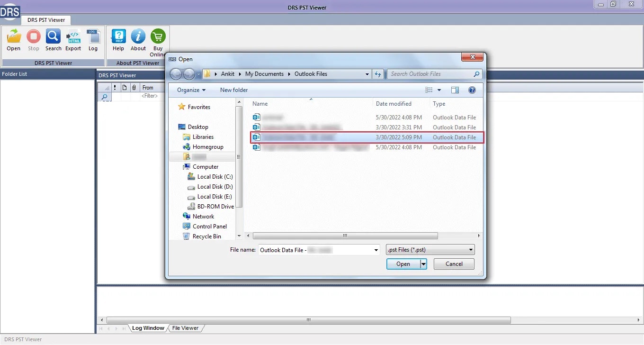Click the Forward arrow in Open dialog
This screenshot has width=644, height=345.
click(189, 74)
